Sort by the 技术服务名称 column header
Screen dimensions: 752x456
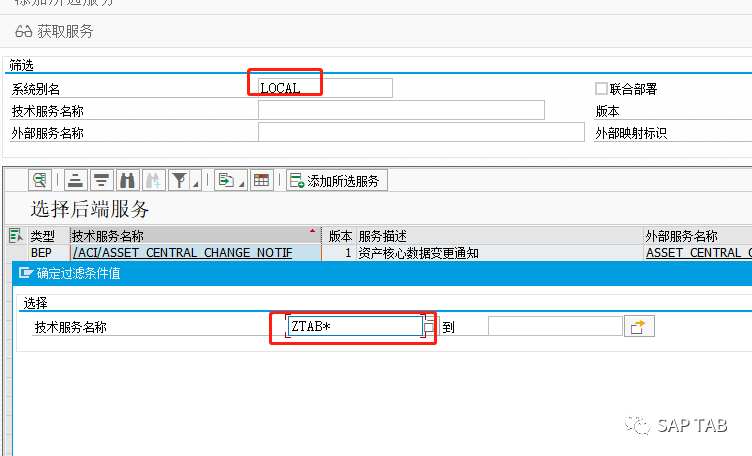196,236
